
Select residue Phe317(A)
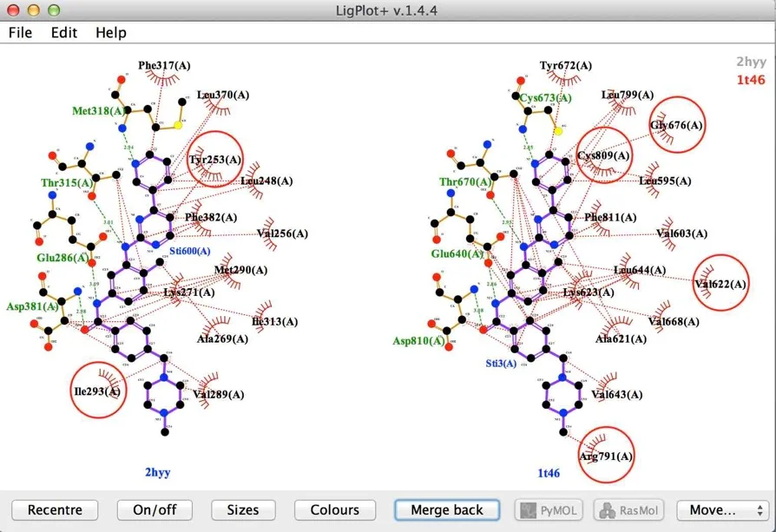click(164, 65)
